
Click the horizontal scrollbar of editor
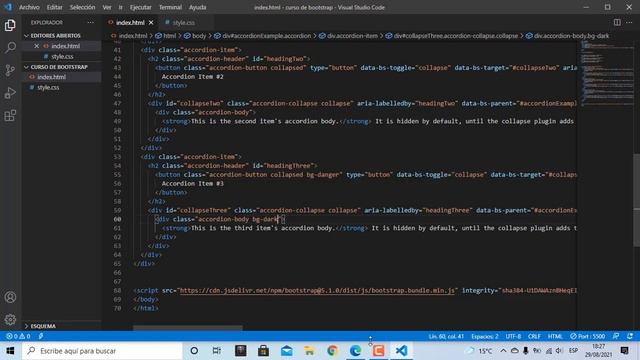pyautogui.click(x=188, y=328)
